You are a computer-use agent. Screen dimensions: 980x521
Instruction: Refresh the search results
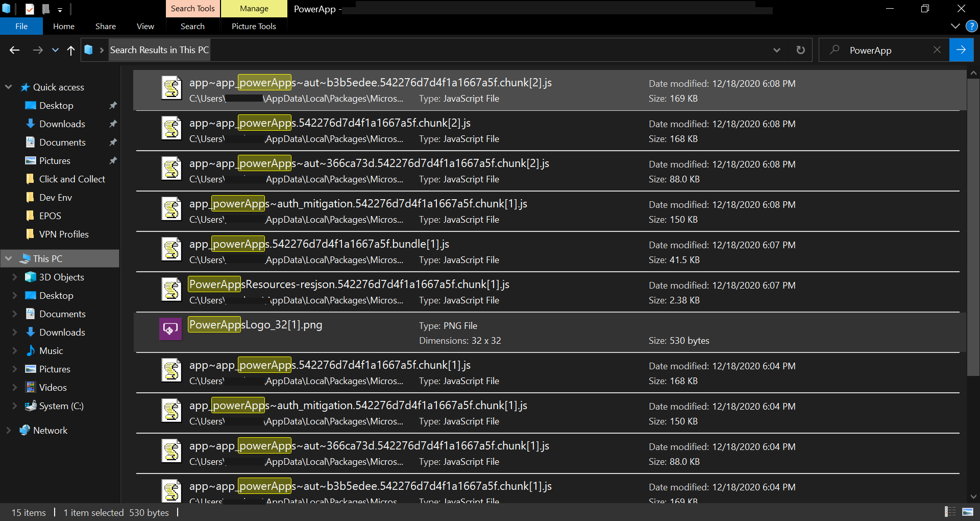(800, 50)
